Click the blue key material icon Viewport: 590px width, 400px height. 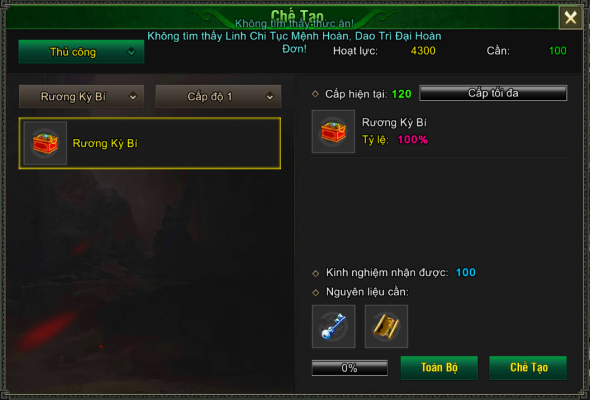point(333,326)
